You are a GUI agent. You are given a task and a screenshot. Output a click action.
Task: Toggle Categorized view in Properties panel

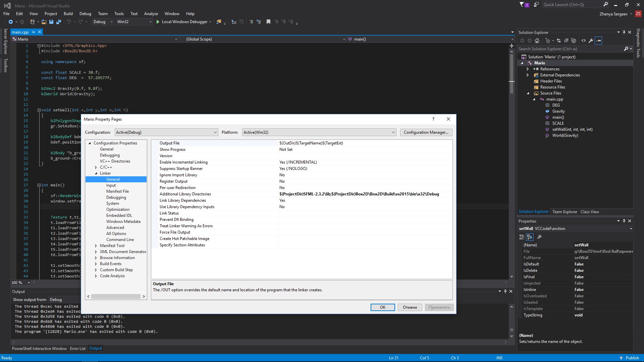[x=522, y=237]
